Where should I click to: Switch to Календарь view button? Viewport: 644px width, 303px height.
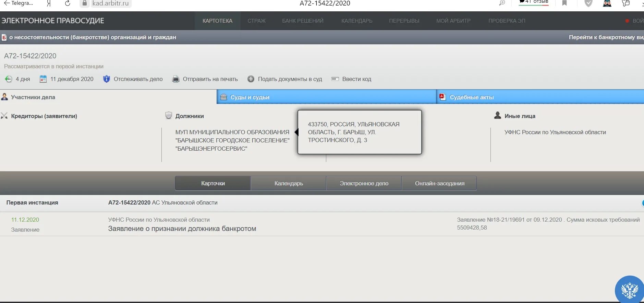(289, 183)
